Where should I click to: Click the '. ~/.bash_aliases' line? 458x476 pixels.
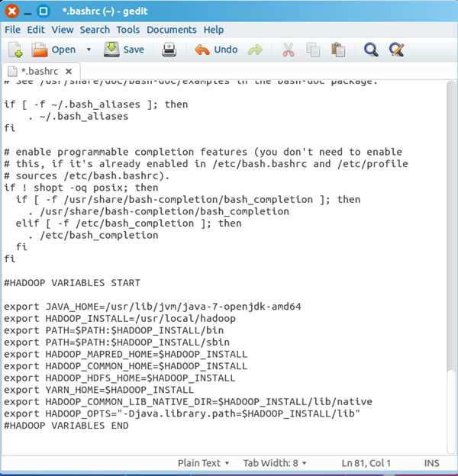click(78, 116)
